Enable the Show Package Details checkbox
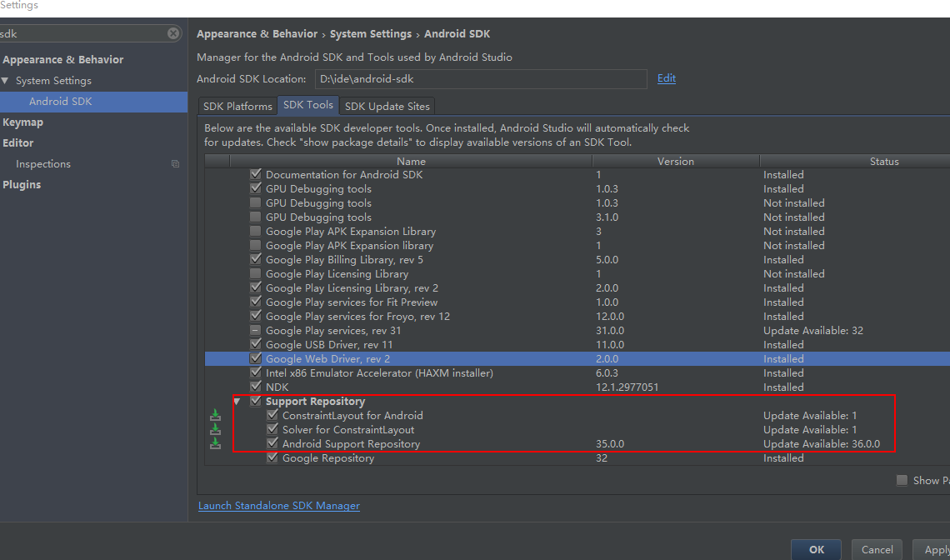 (902, 480)
